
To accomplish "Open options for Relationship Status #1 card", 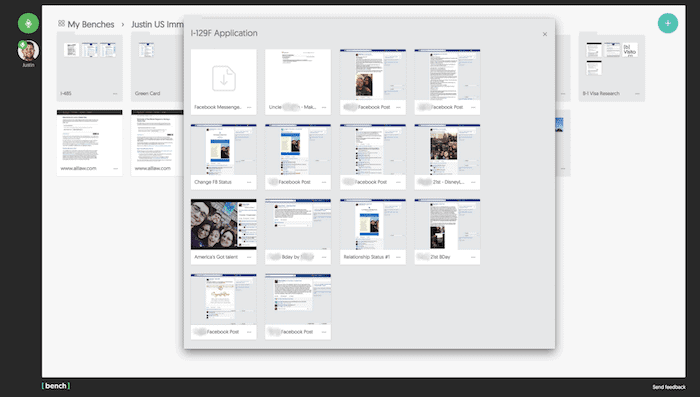I will pos(398,257).
